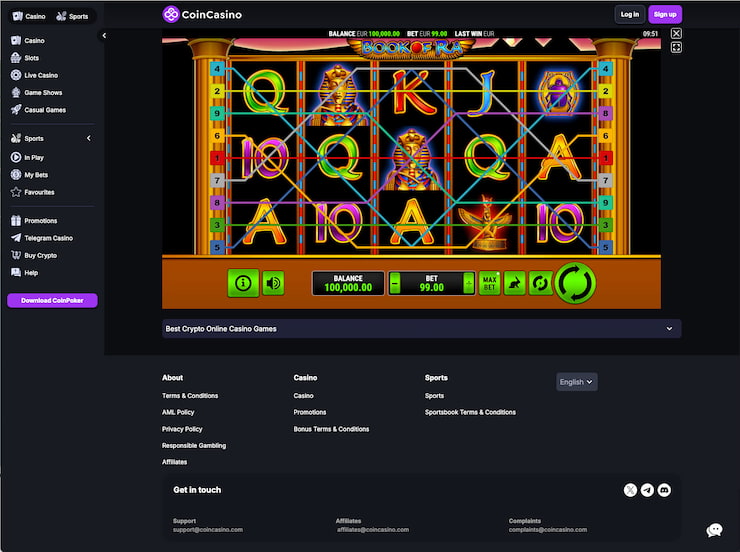Open Sports footer link
The width and height of the screenshot is (740, 552).
[x=434, y=395]
